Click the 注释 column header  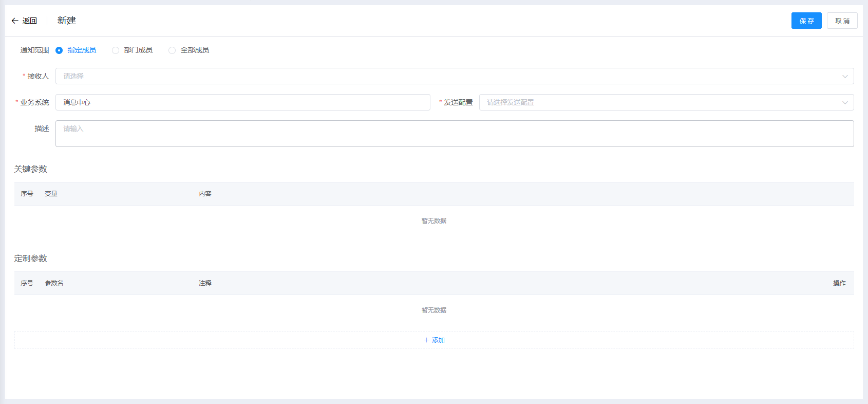pyautogui.click(x=205, y=283)
